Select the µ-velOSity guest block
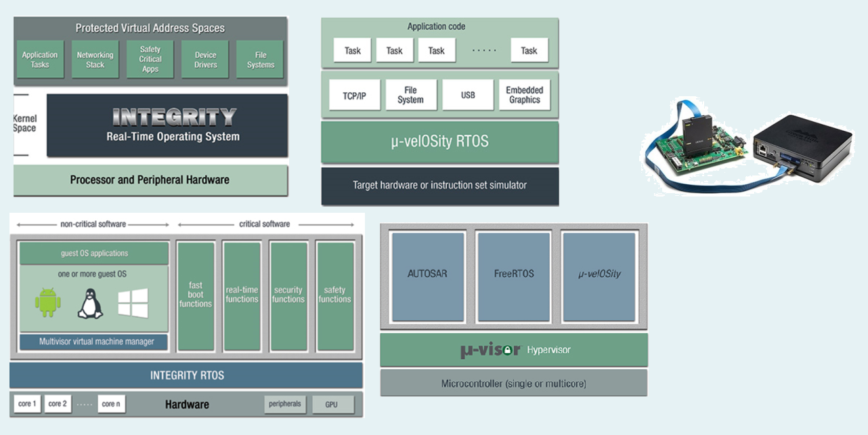This screenshot has width=868, height=435. pos(599,276)
